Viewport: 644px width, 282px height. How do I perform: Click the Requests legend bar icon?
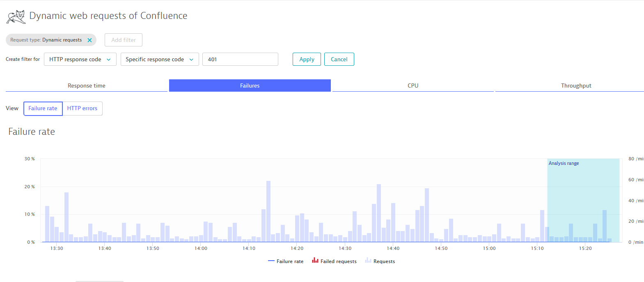368,261
